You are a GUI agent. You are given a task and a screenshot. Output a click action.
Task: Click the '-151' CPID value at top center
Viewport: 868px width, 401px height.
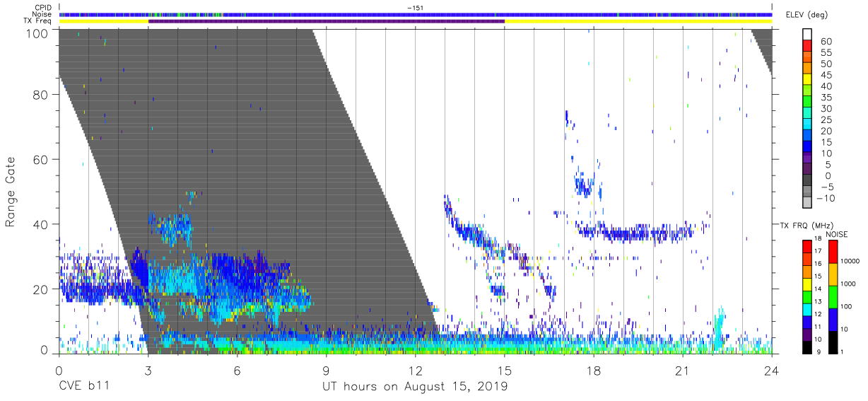click(415, 7)
